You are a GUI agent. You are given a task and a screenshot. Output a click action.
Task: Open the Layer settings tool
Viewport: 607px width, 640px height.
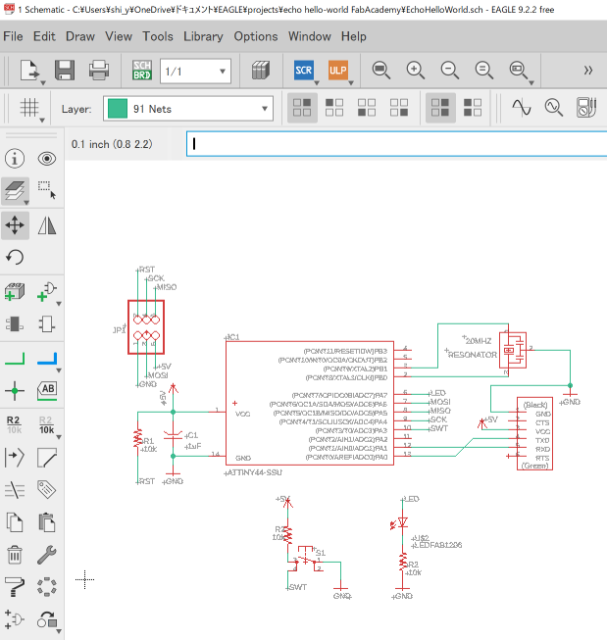[15, 191]
